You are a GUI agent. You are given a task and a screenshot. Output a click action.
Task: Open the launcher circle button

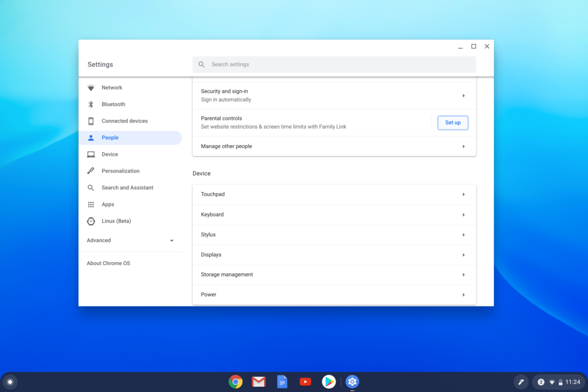click(x=10, y=382)
